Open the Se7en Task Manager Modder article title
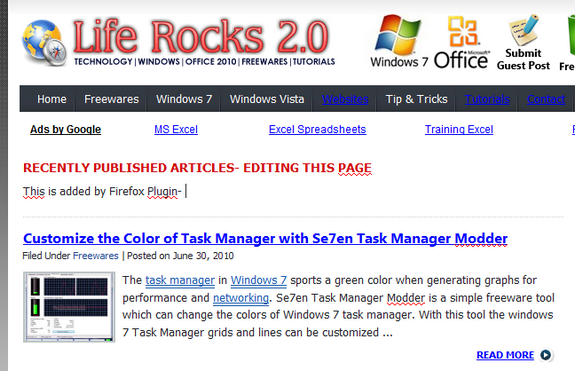The image size is (575, 371). [265, 239]
